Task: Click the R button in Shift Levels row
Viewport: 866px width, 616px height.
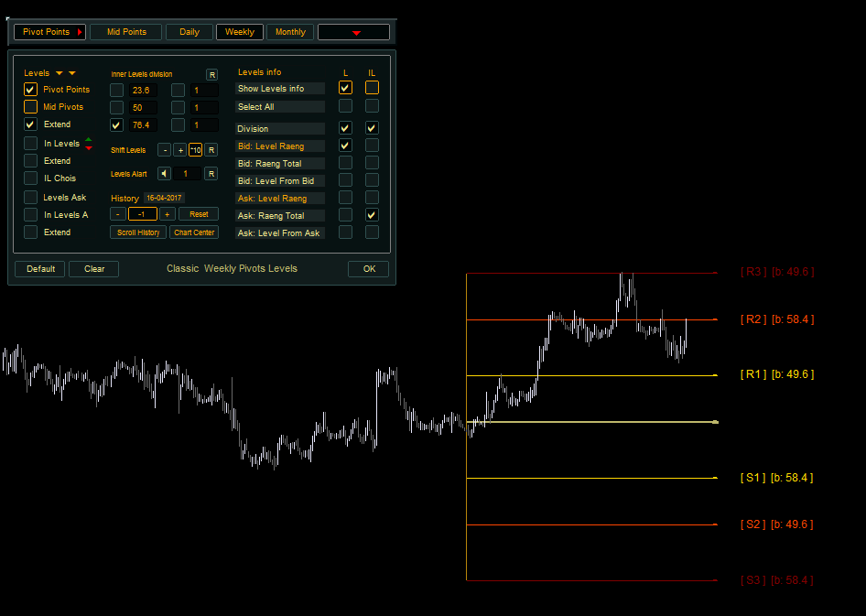Action: pyautogui.click(x=211, y=150)
